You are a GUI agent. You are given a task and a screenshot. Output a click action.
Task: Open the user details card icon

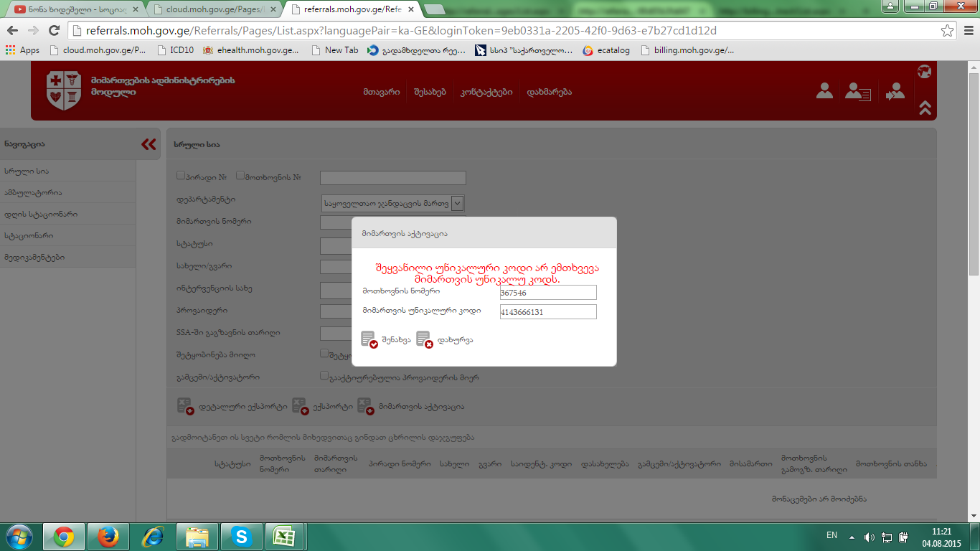[857, 92]
